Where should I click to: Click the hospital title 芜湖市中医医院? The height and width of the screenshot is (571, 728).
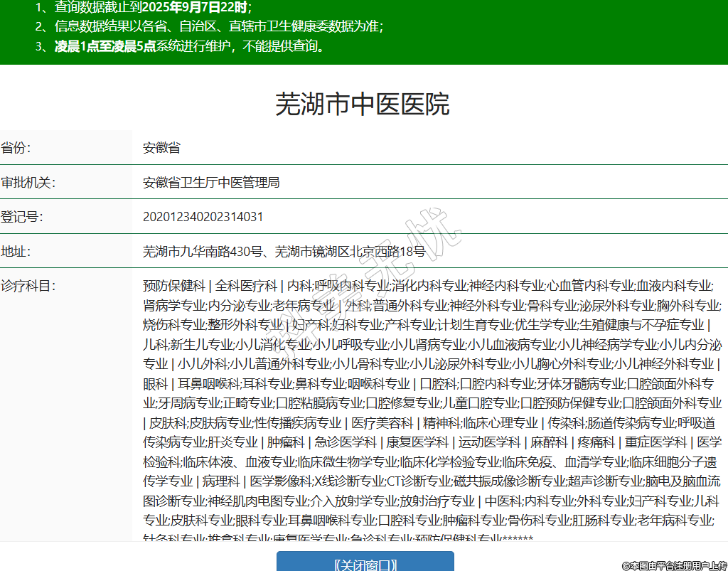[363, 105]
